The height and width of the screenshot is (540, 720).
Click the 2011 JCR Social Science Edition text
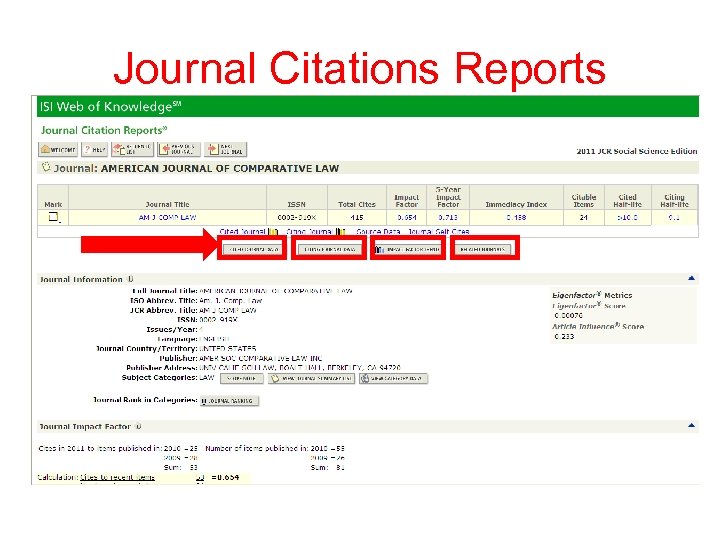(x=637, y=151)
